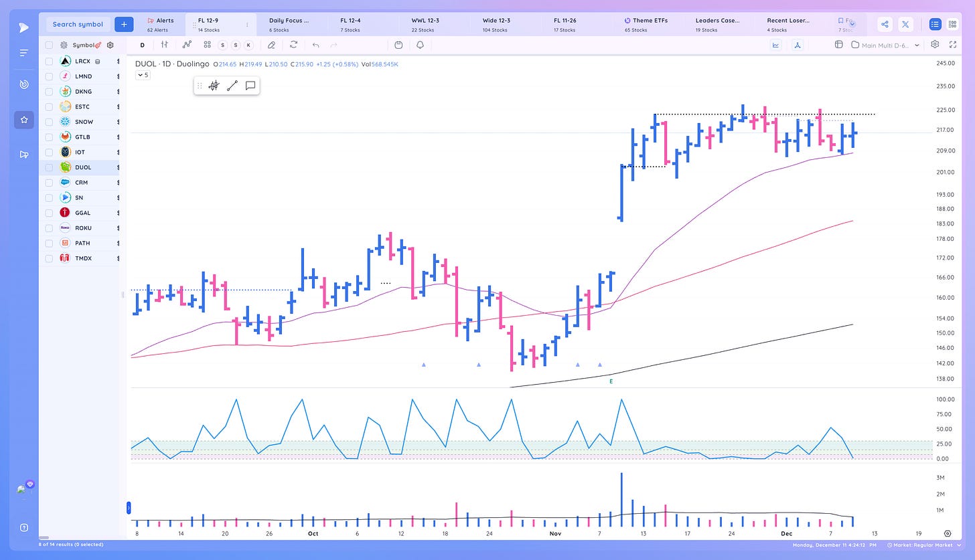This screenshot has height=560, width=975.
Task: Click the column settings gear before Symbol
Action: coord(64,45)
